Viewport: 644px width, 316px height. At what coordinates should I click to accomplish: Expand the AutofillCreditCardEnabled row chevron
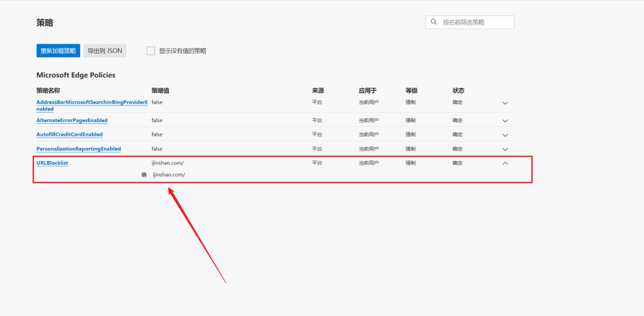tap(505, 135)
